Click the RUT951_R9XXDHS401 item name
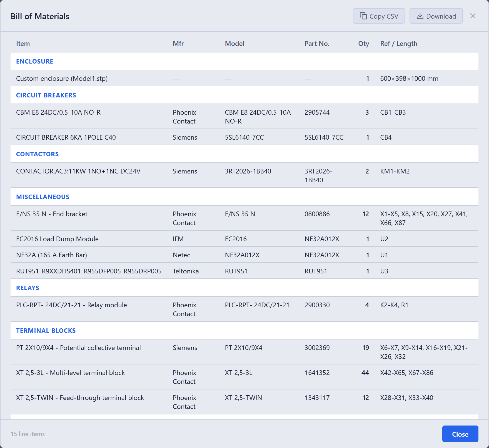Viewport: 489px width, 448px height. point(89,271)
